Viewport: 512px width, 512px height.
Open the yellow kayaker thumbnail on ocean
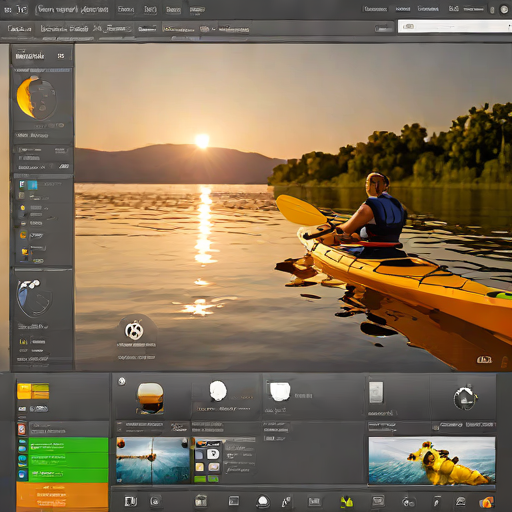(x=432, y=460)
